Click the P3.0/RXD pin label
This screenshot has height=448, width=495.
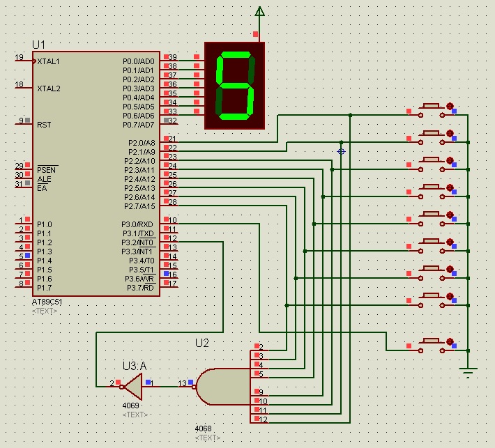137,224
